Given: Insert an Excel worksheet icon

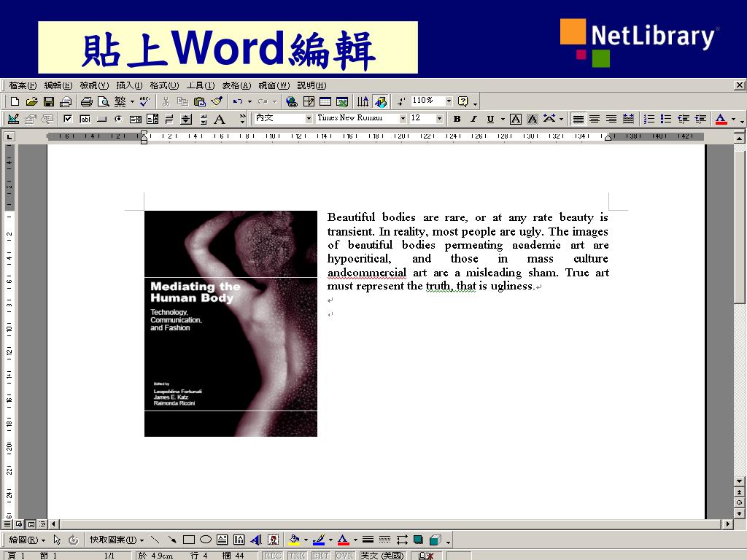Looking at the screenshot, I should [342, 101].
